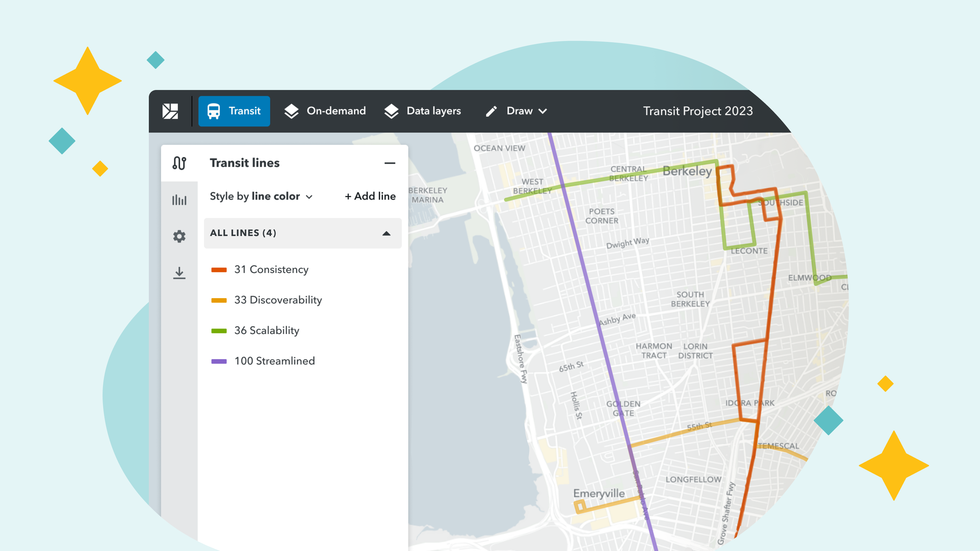Screen dimensions: 980x551
Task: Click the orange swatch for 33 Discoverability
Action: [x=220, y=300]
